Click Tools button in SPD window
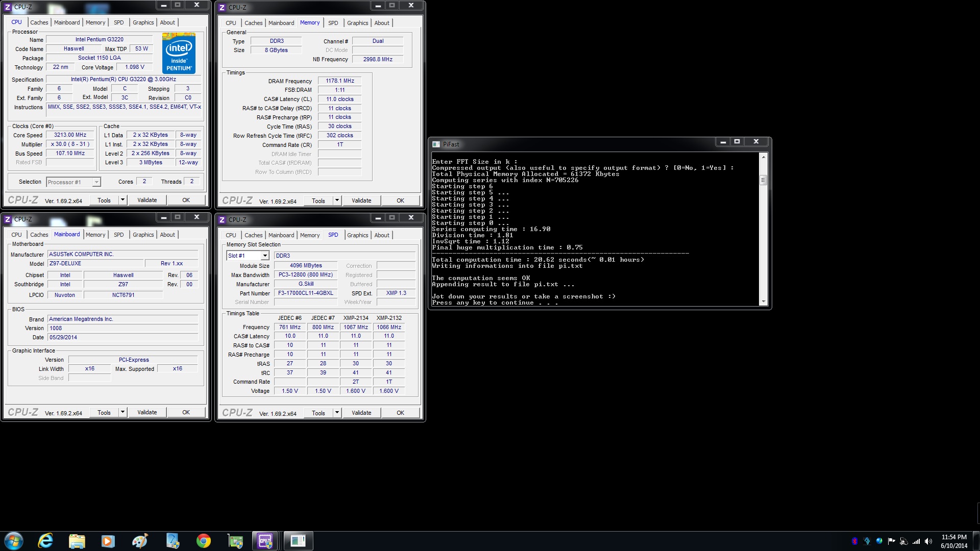 point(318,413)
